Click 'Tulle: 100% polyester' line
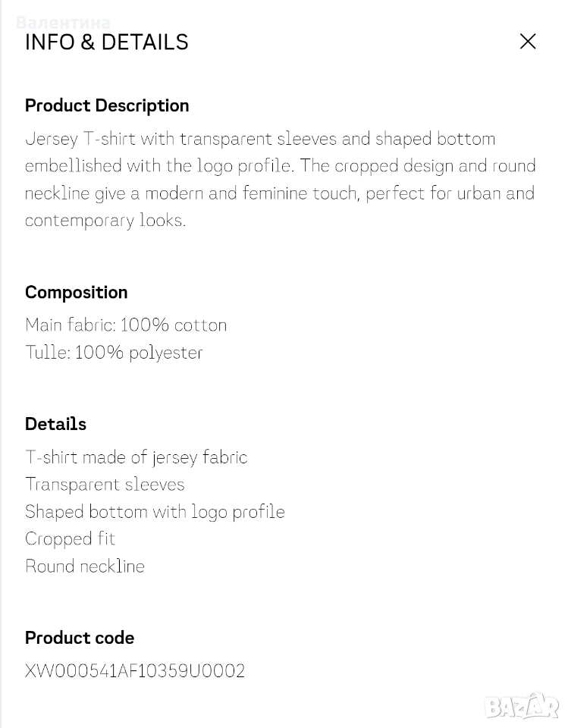 [x=114, y=353]
